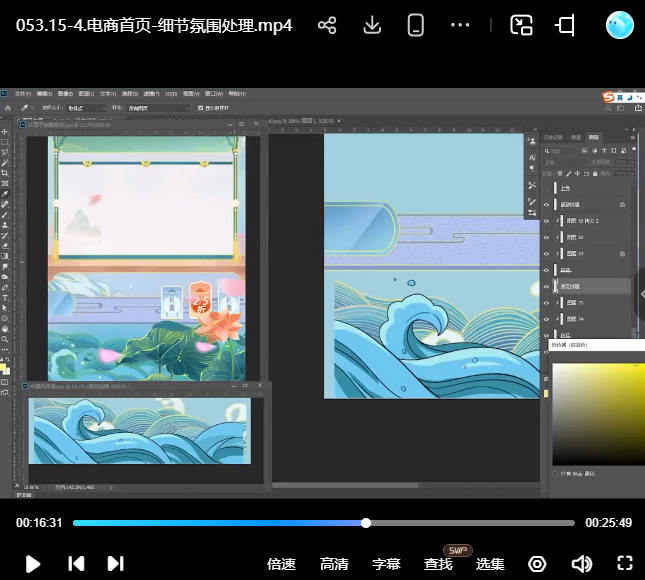
Task: Click the picture-in-picture icon in top bar
Action: click(x=521, y=26)
